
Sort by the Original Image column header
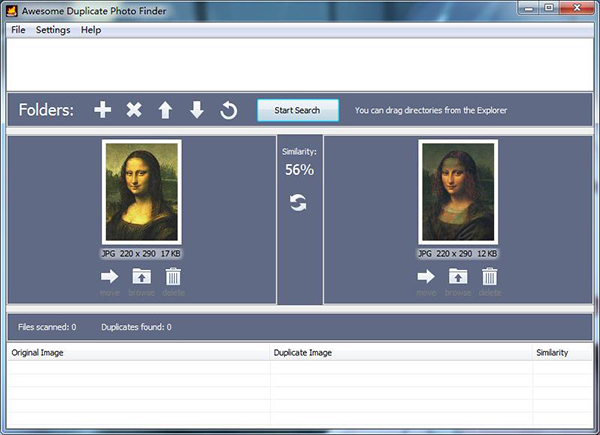[139, 353]
